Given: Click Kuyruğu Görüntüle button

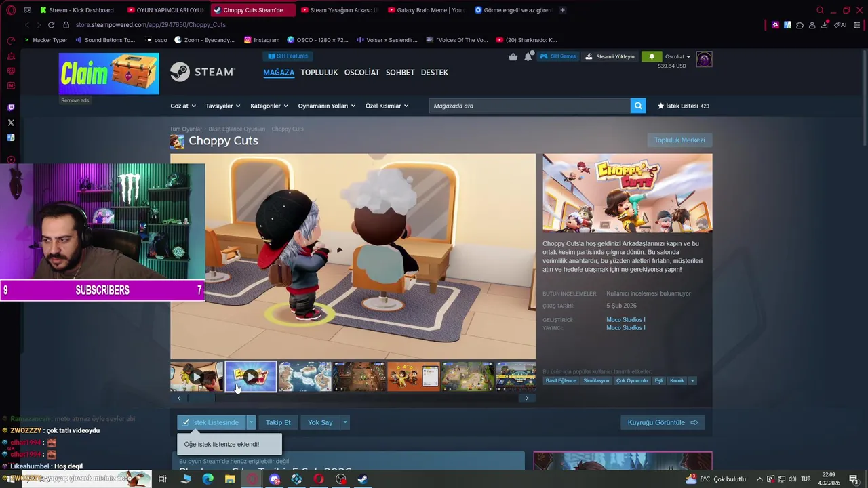Looking at the screenshot, I should (x=662, y=422).
